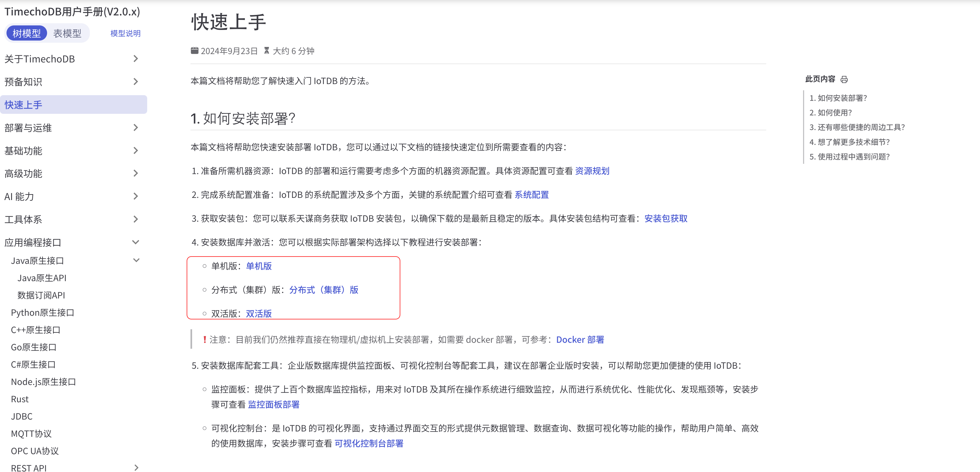Image resolution: width=980 pixels, height=472 pixels.
Task: Expand the 基础功能 chevron
Action: [136, 151]
